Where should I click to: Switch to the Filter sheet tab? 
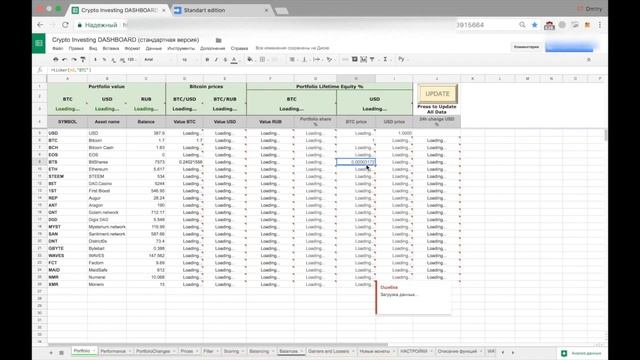tap(211, 351)
